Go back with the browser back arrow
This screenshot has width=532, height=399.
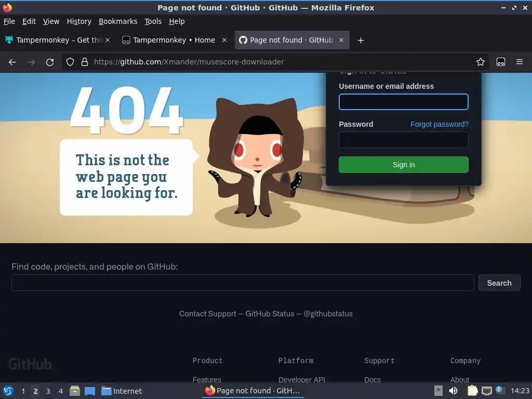coord(12,62)
